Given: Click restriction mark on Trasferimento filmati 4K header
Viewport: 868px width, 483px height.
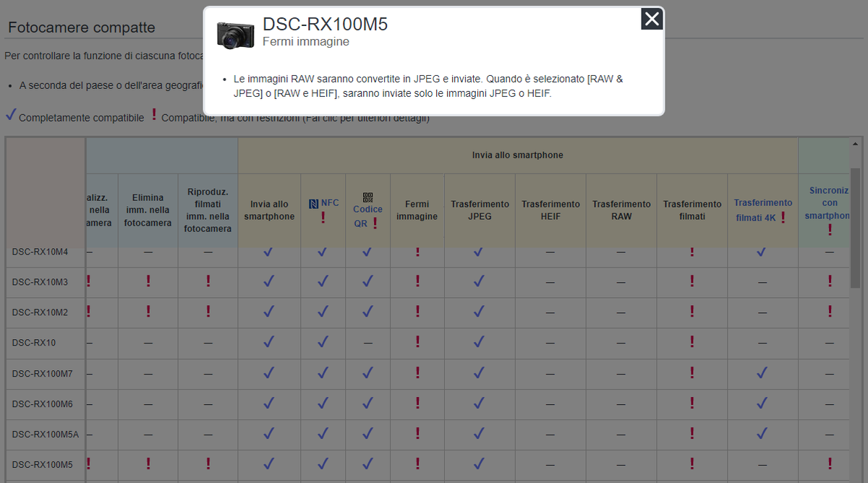Looking at the screenshot, I should point(785,218).
